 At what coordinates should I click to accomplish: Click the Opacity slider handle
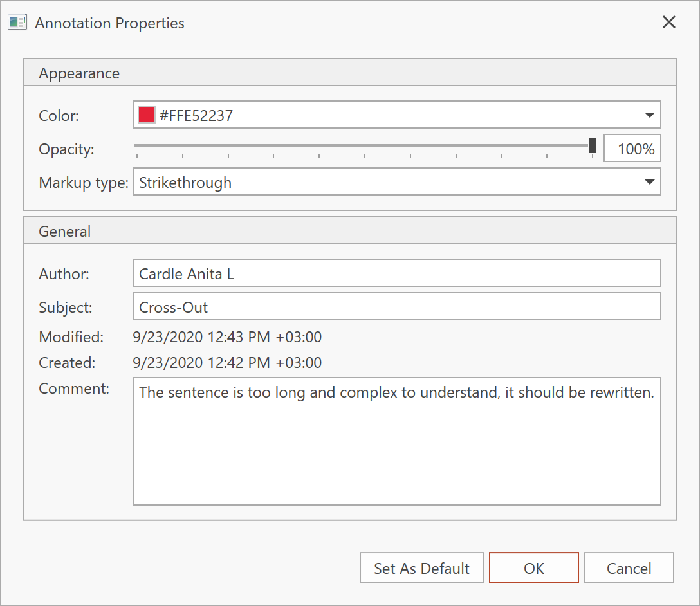click(593, 145)
